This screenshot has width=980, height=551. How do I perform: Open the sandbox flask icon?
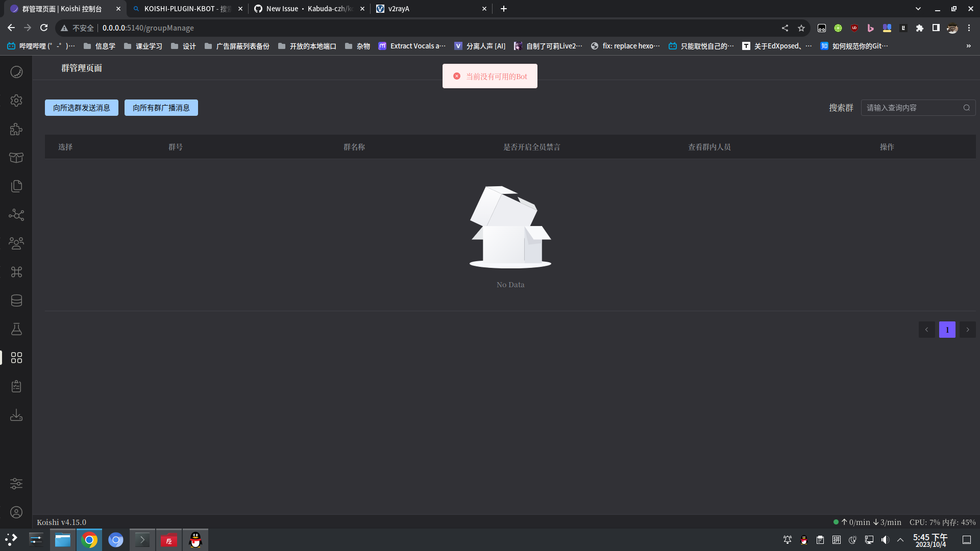[16, 329]
